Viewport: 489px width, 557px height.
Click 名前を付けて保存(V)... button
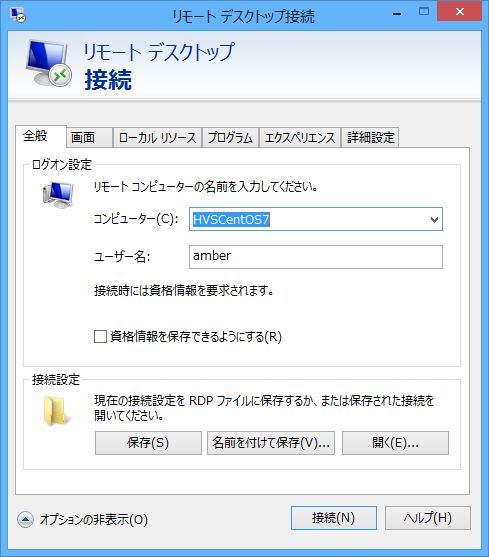point(271,443)
